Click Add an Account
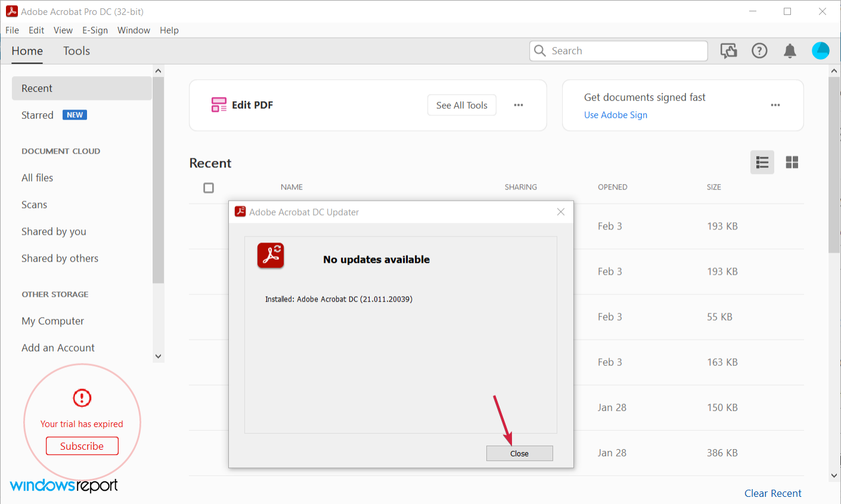Image resolution: width=841 pixels, height=504 pixels. pos(58,348)
